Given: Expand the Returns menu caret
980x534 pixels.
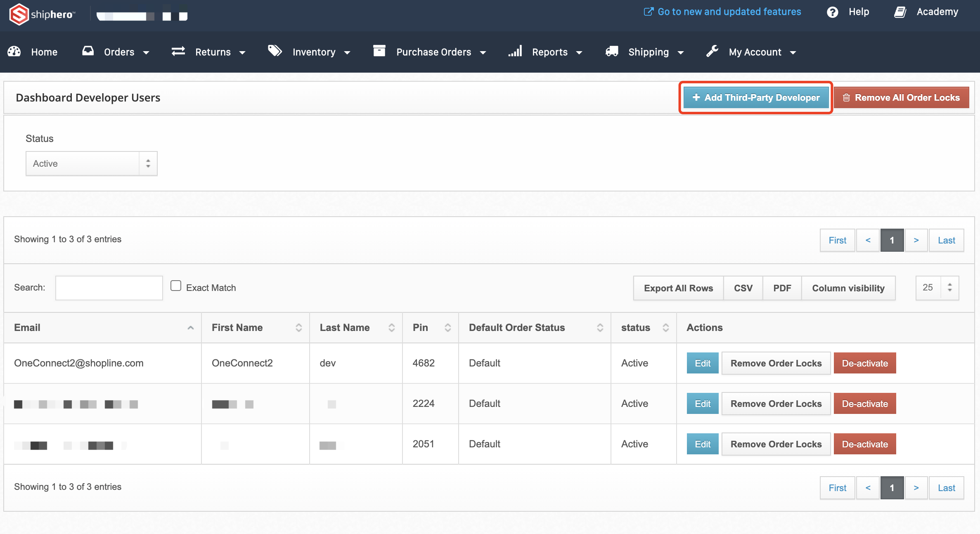Looking at the screenshot, I should coord(242,52).
